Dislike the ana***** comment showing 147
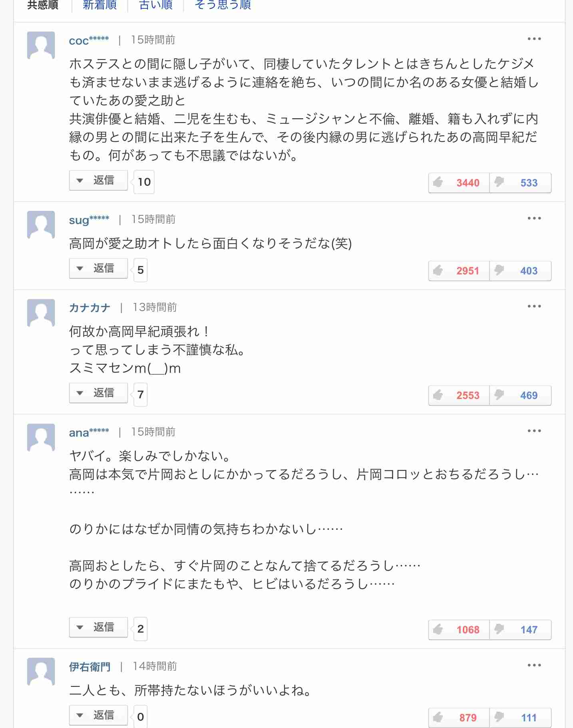 point(520,630)
